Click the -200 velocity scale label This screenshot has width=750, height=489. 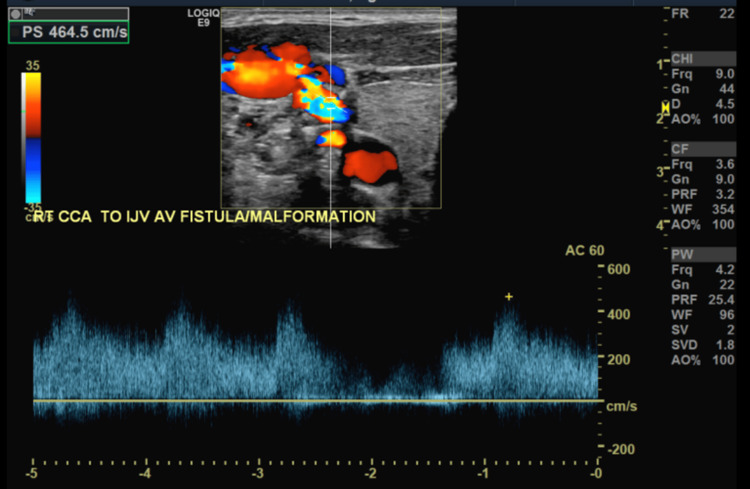[x=620, y=449]
